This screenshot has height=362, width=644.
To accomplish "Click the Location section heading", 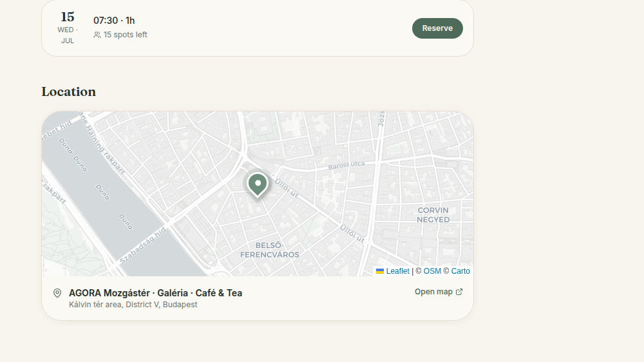I will (x=69, y=91).
